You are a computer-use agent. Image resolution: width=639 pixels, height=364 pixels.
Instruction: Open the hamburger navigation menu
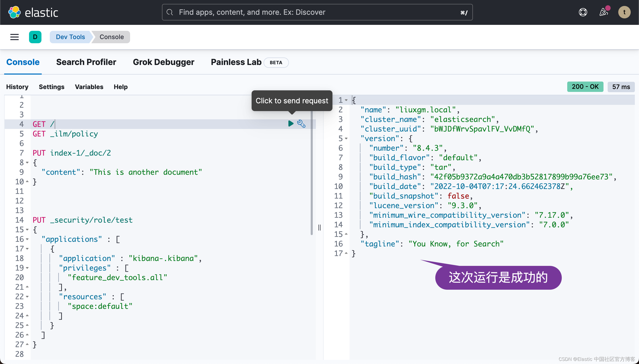point(15,37)
